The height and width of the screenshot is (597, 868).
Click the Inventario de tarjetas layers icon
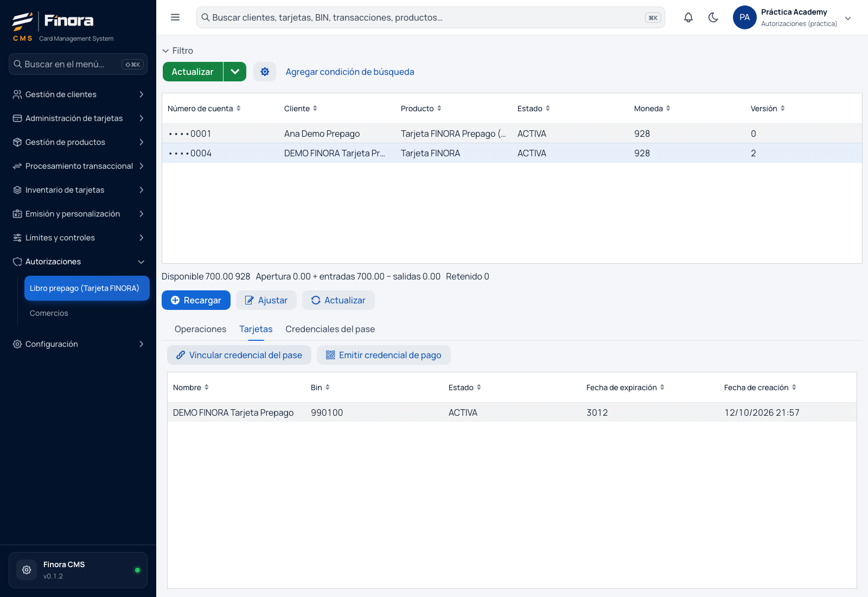click(x=17, y=190)
